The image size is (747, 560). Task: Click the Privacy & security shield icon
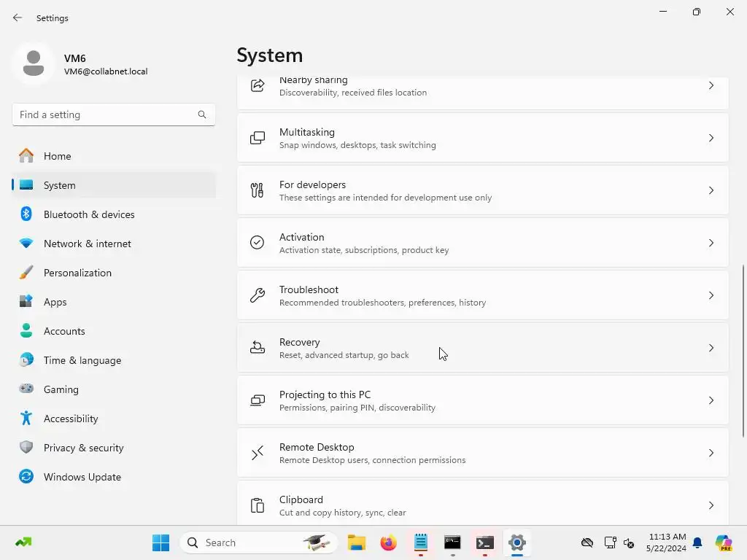point(26,447)
